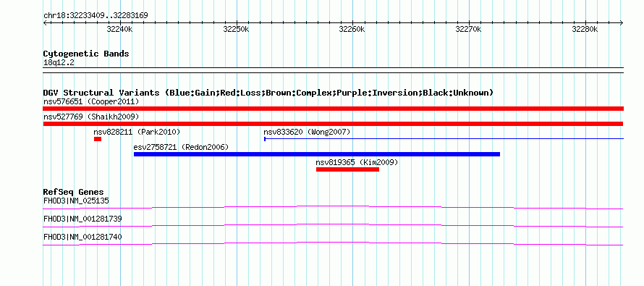
Task: Click the FHOD3 NM_025135 magenta gene line
Action: (x=333, y=207)
